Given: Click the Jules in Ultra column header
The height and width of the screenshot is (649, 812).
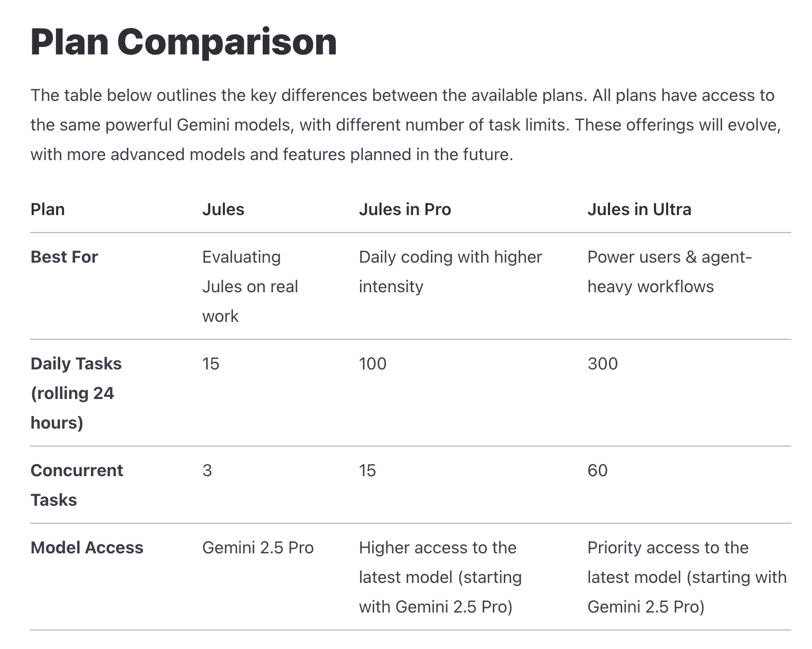Looking at the screenshot, I should (639, 209).
